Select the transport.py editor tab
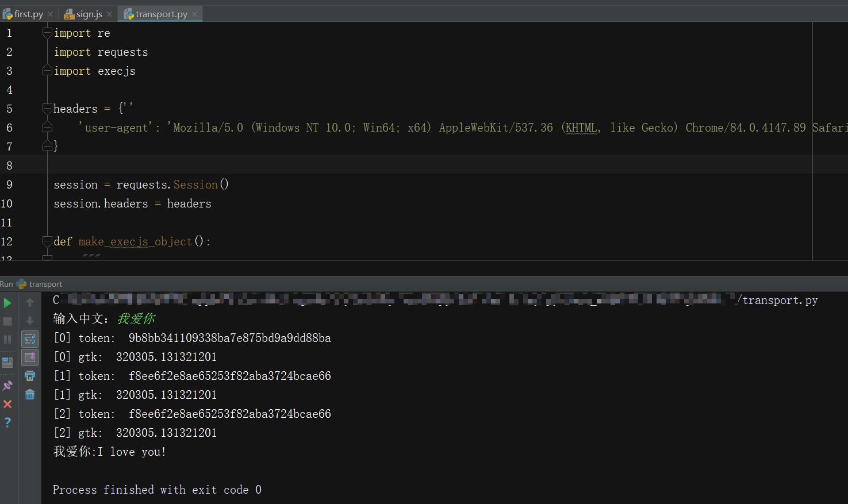Image resolution: width=848 pixels, height=504 pixels. click(162, 14)
